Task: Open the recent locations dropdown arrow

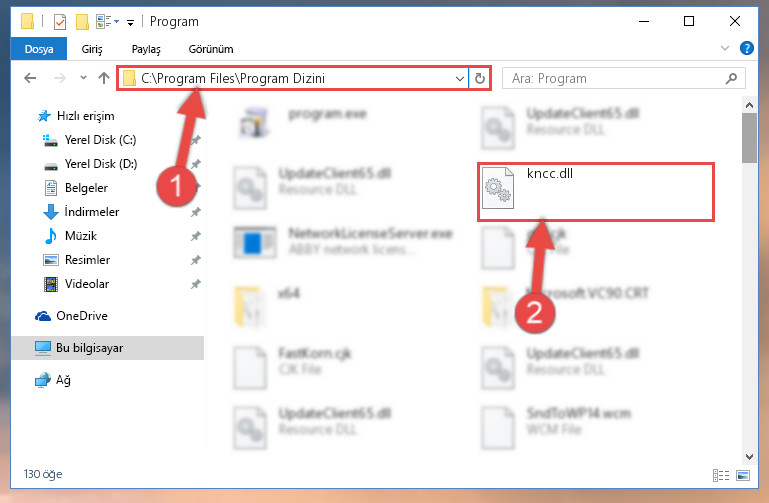Action: coord(83,77)
